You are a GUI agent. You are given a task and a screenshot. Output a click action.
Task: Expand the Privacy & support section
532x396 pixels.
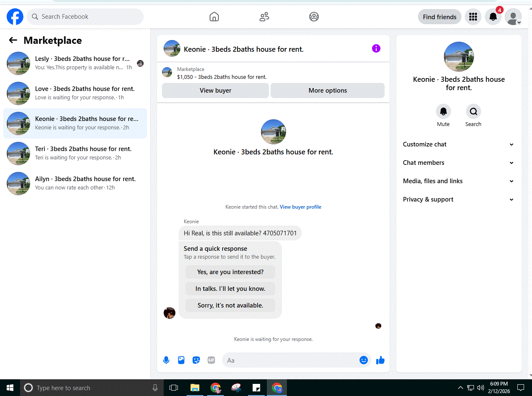(459, 199)
